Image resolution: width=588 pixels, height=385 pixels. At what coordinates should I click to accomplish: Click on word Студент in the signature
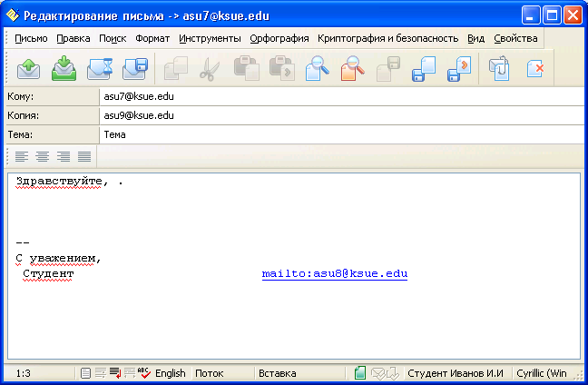[x=48, y=273]
